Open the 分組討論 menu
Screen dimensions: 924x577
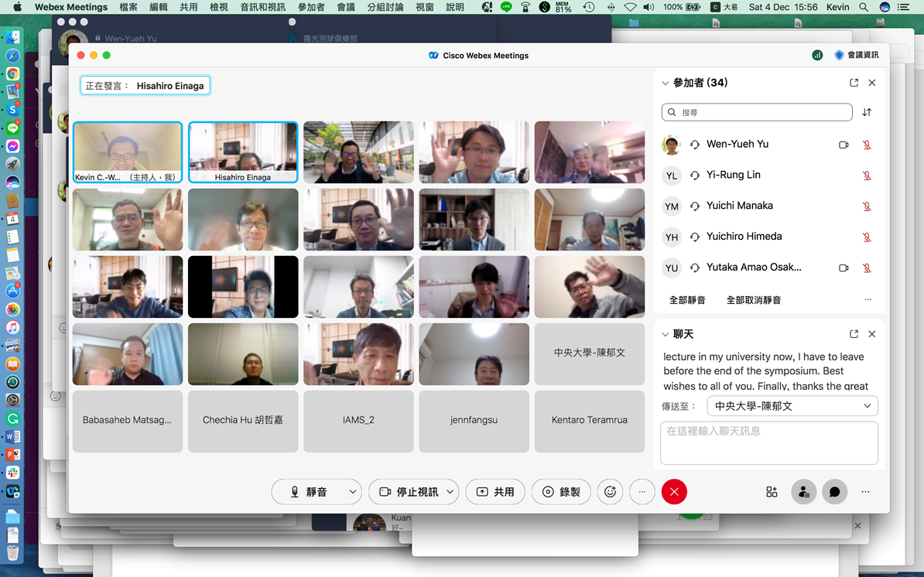(385, 7)
